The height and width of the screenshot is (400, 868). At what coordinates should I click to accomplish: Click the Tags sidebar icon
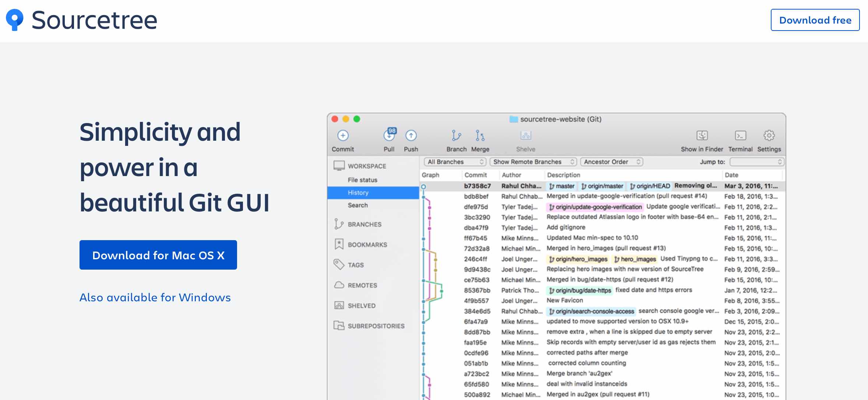pyautogui.click(x=339, y=264)
